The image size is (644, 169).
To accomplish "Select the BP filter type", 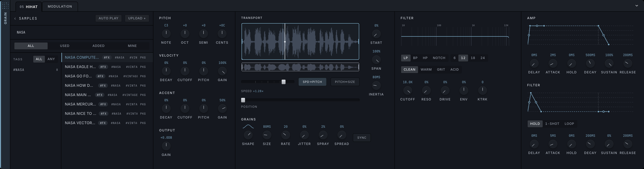I will (x=415, y=58).
